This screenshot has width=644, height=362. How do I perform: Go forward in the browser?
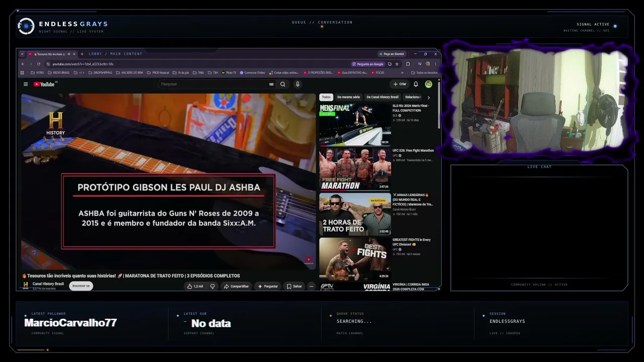(x=30, y=64)
